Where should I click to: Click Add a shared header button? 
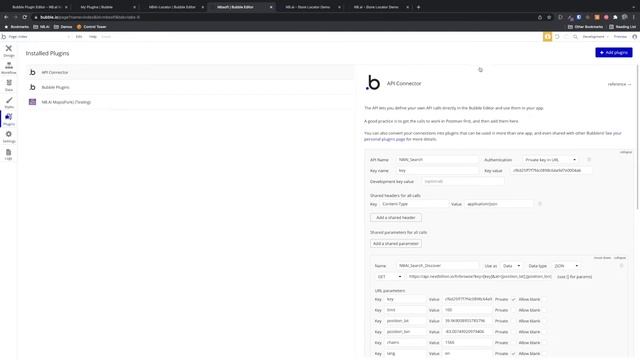396,218
